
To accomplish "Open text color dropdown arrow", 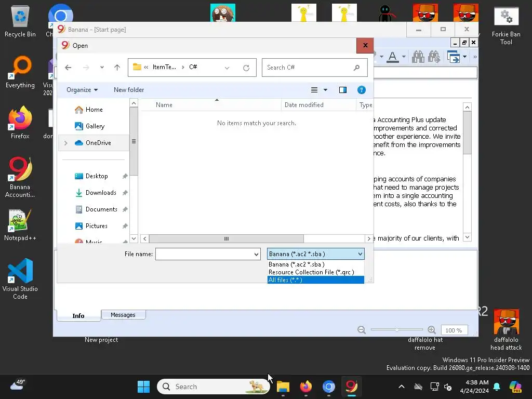I will 404,57.
